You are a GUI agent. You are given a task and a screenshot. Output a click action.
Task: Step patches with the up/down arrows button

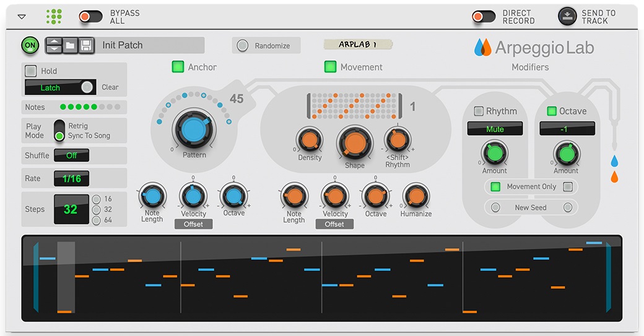54,45
